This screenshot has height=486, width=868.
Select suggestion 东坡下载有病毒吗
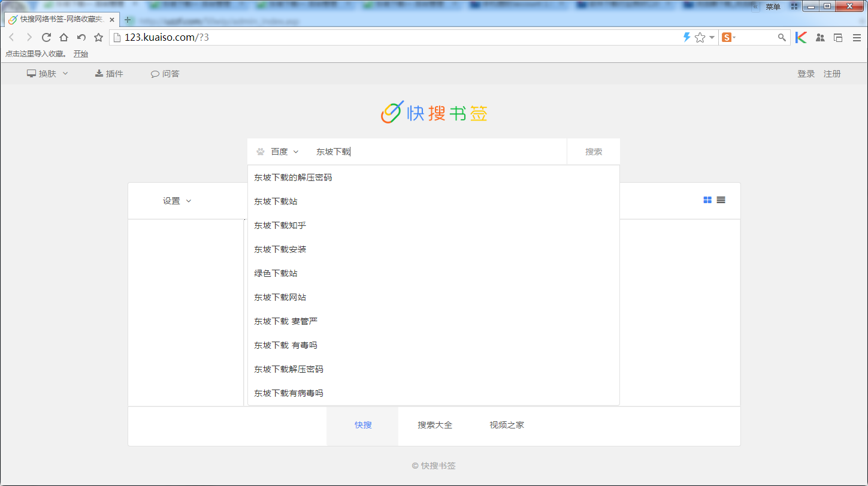434,393
